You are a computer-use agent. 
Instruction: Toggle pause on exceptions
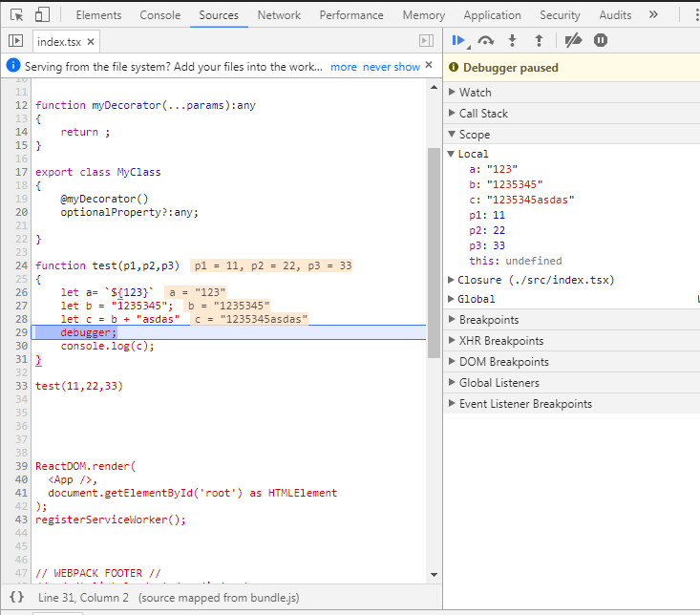tap(601, 41)
